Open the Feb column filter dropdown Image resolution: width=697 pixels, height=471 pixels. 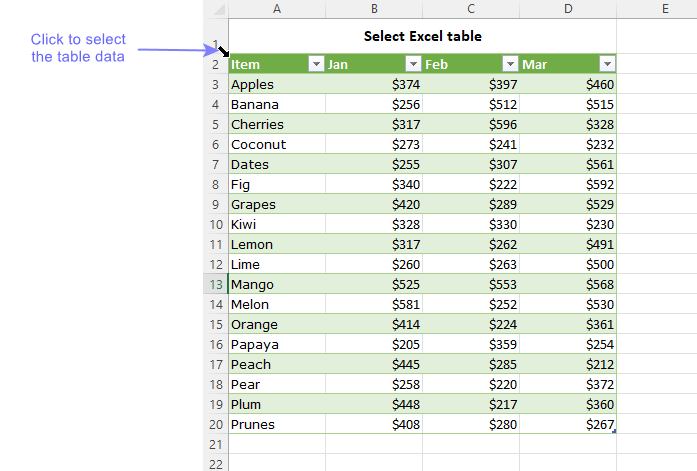click(x=509, y=65)
